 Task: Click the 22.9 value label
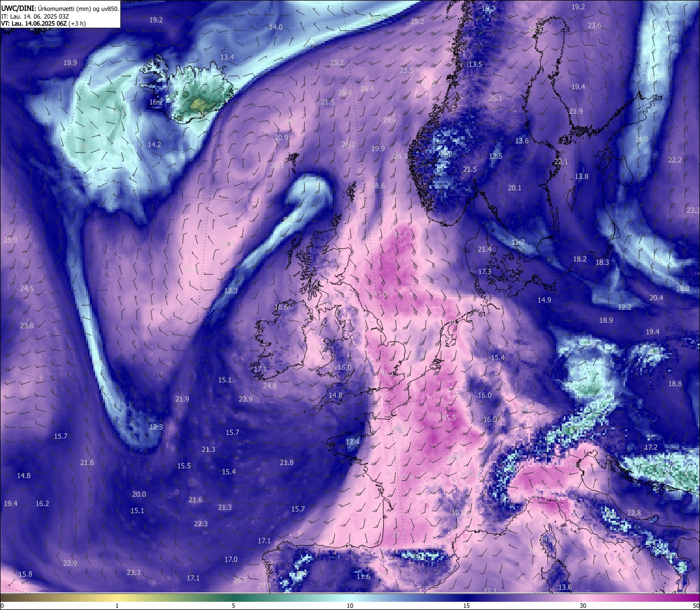point(70,563)
